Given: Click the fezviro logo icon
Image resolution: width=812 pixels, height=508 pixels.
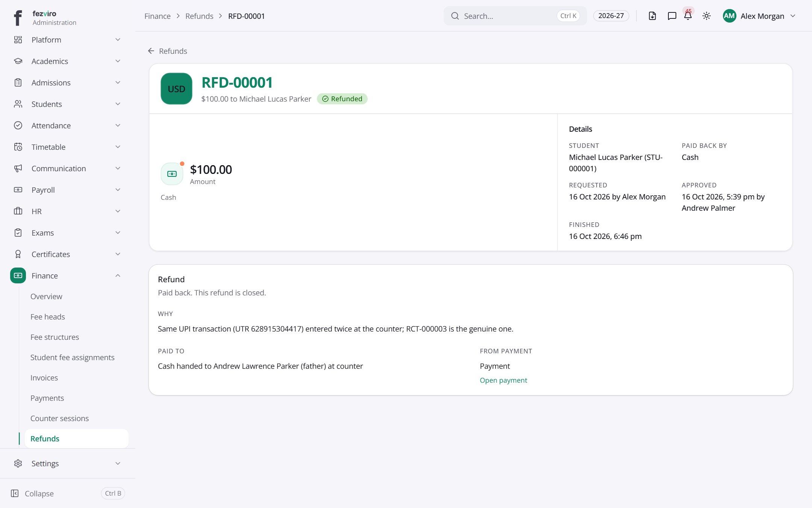Looking at the screenshot, I should pos(18,18).
